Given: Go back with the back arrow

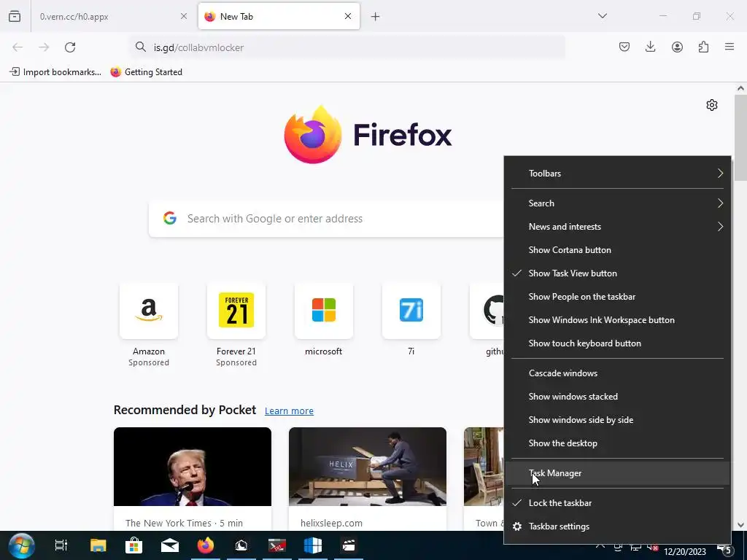Looking at the screenshot, I should coord(18,47).
